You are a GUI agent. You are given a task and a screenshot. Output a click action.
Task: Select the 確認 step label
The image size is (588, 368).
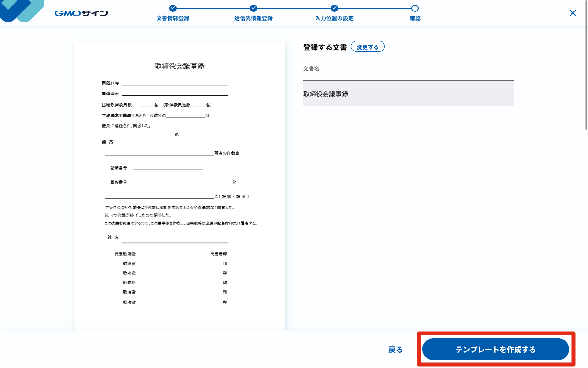(415, 18)
